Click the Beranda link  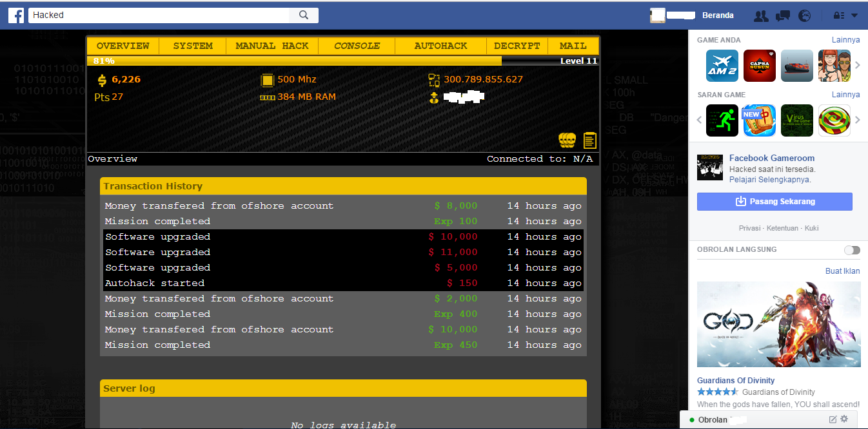pos(718,15)
